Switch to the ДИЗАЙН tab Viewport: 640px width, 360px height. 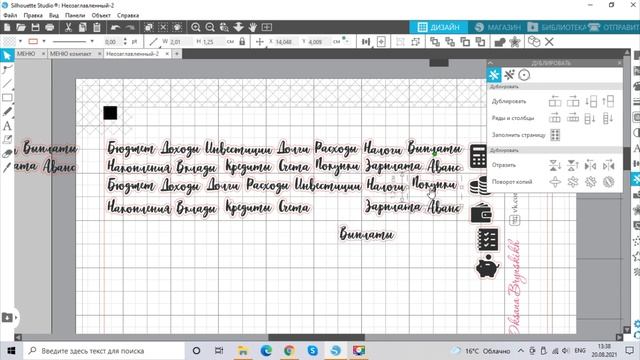click(438, 27)
